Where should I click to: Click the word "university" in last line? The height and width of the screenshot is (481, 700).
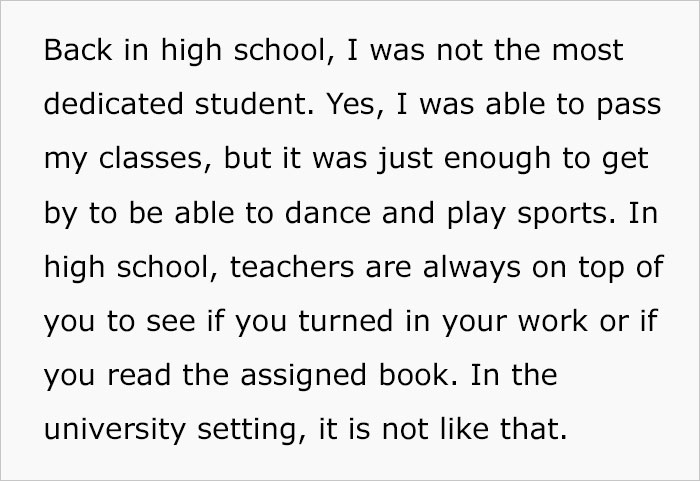[x=115, y=431]
